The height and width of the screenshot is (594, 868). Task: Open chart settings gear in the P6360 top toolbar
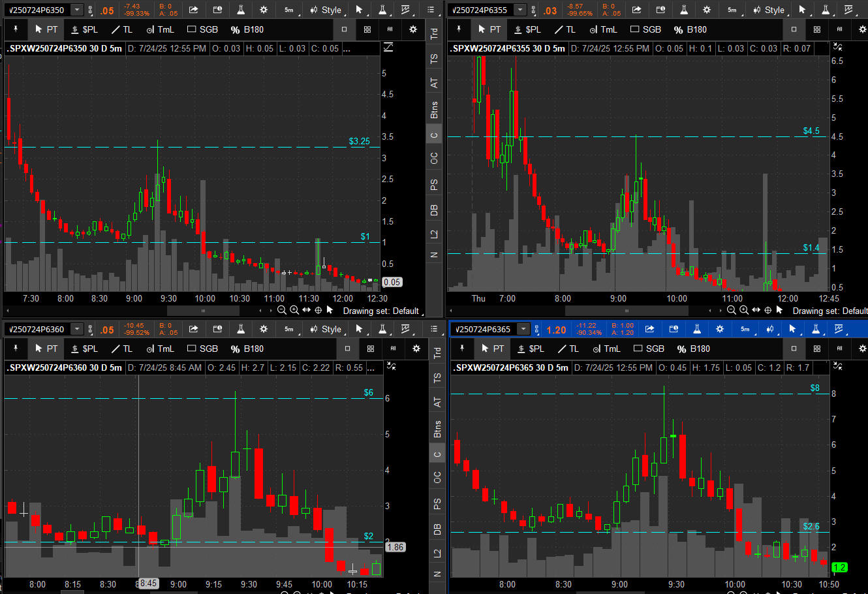tap(264, 329)
